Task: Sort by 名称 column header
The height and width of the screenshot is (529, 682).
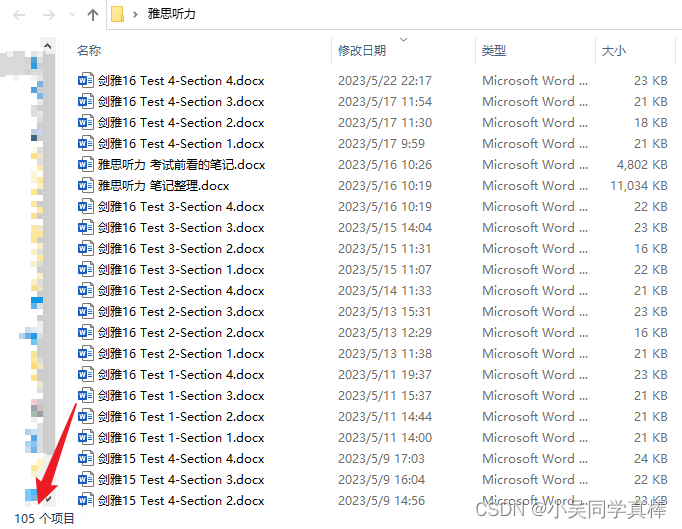Action: coord(89,50)
